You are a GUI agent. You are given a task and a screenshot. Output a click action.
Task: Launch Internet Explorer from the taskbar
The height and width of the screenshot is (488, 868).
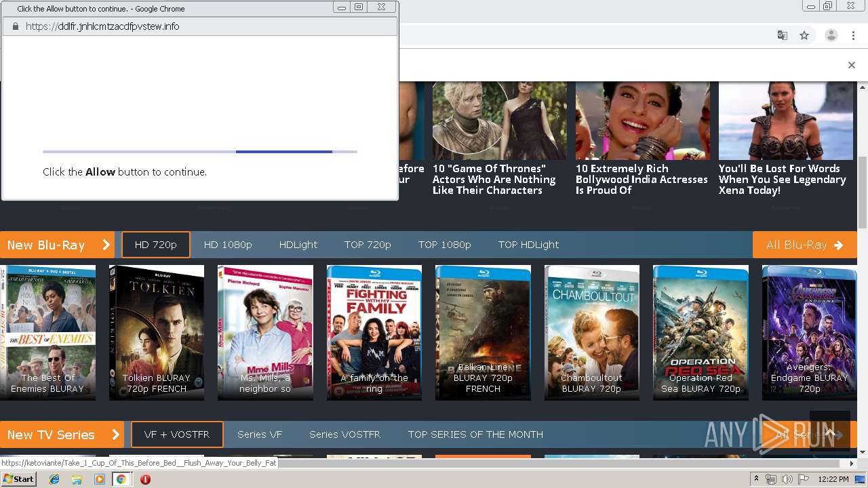(x=54, y=479)
